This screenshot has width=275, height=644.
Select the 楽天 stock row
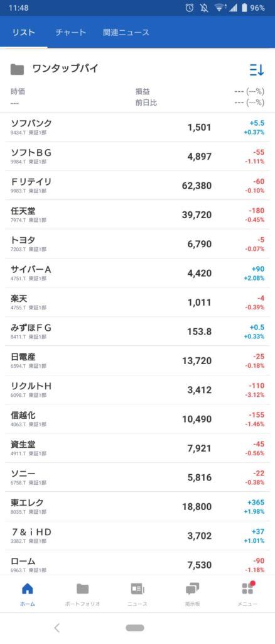tap(137, 302)
